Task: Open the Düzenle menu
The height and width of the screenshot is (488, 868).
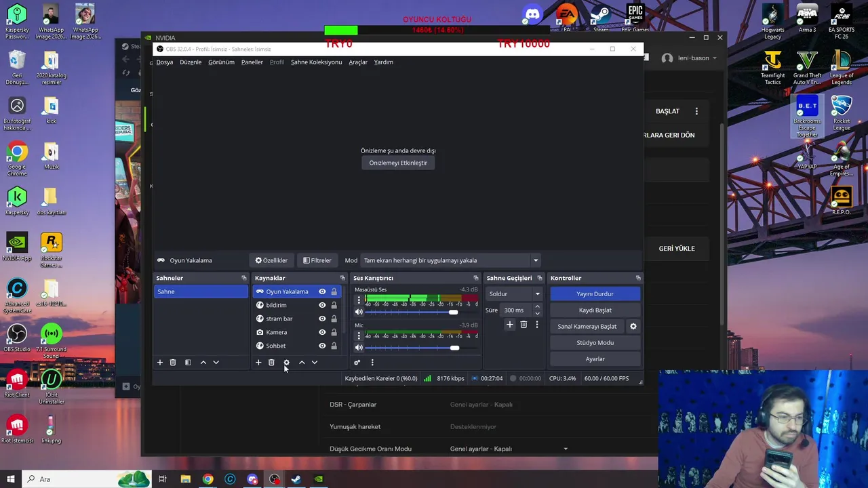Action: [x=191, y=62]
